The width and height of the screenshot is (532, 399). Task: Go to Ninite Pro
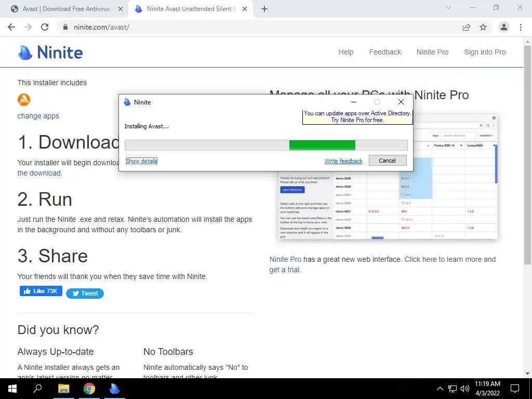[x=432, y=52]
